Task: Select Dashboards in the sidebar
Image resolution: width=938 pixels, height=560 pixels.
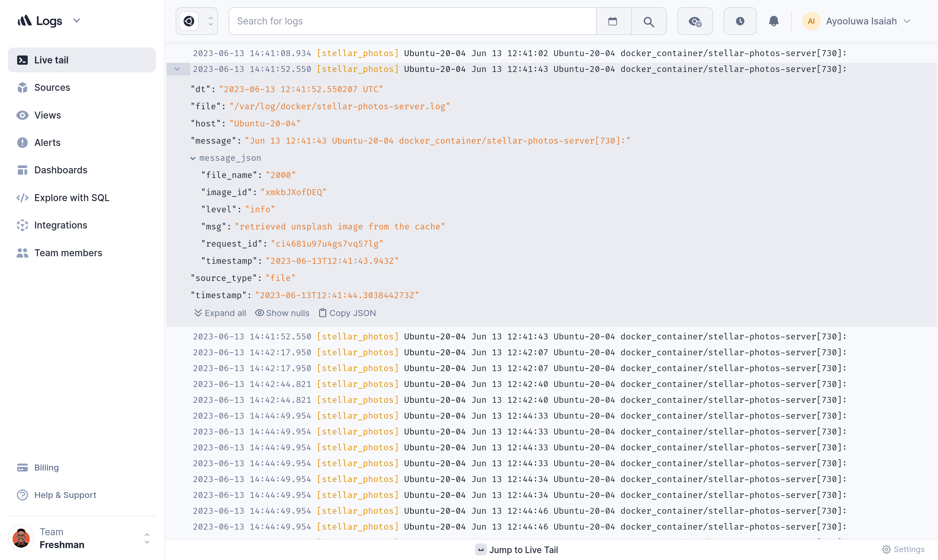Action: 60,170
